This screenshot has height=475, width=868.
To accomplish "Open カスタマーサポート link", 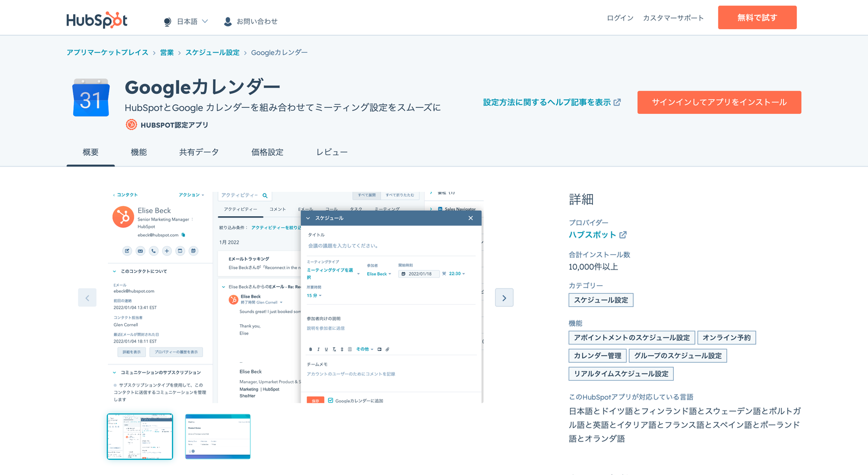I will (673, 18).
